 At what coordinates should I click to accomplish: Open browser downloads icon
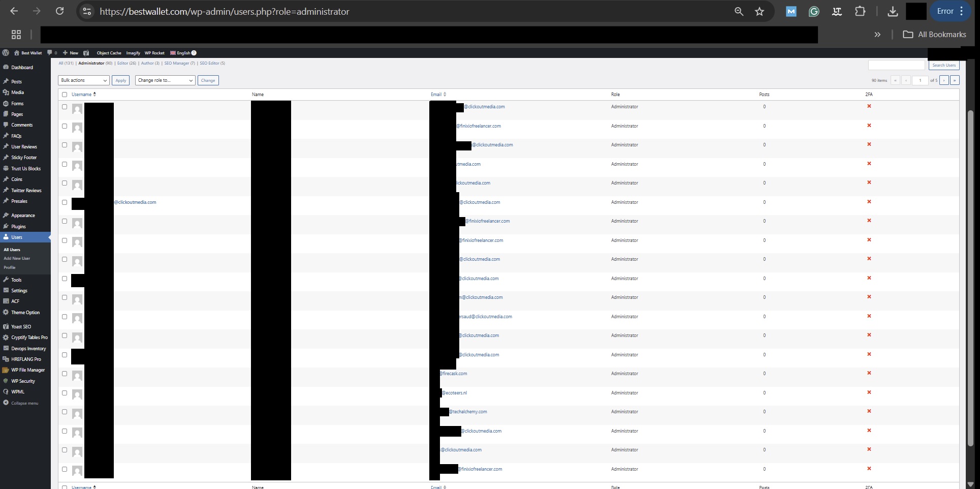point(892,11)
